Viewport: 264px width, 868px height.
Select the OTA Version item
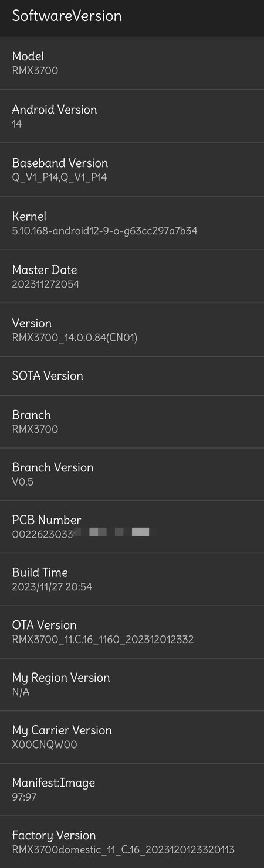[132, 632]
